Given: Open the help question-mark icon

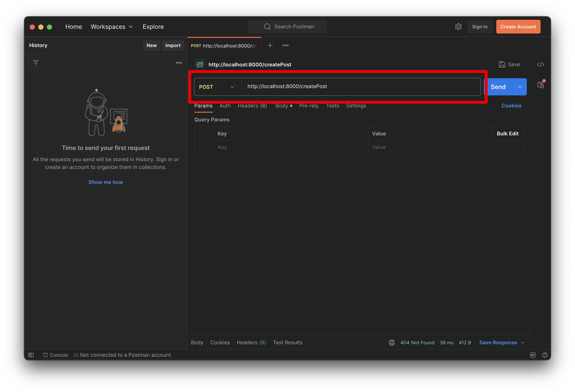Looking at the screenshot, I should pyautogui.click(x=545, y=355).
